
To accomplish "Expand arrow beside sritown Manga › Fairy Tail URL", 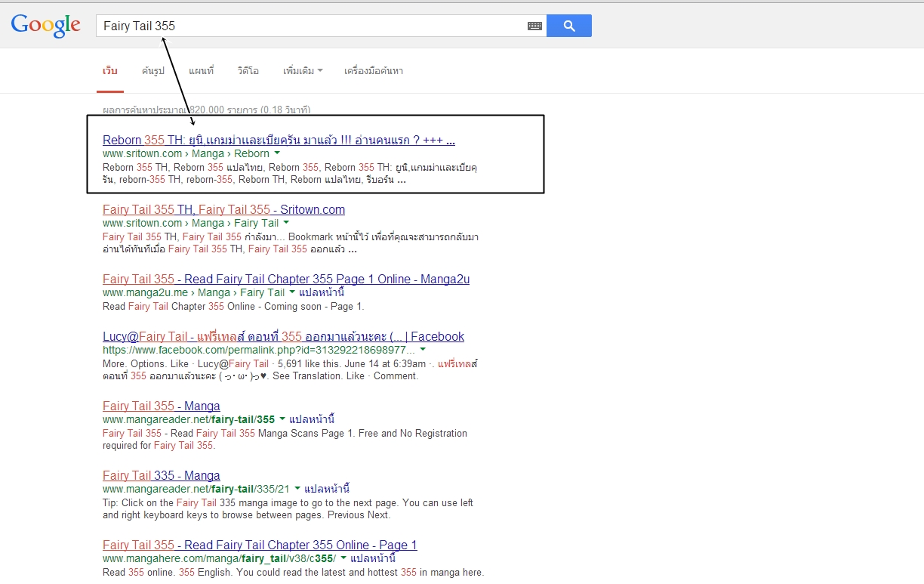I will coord(286,224).
